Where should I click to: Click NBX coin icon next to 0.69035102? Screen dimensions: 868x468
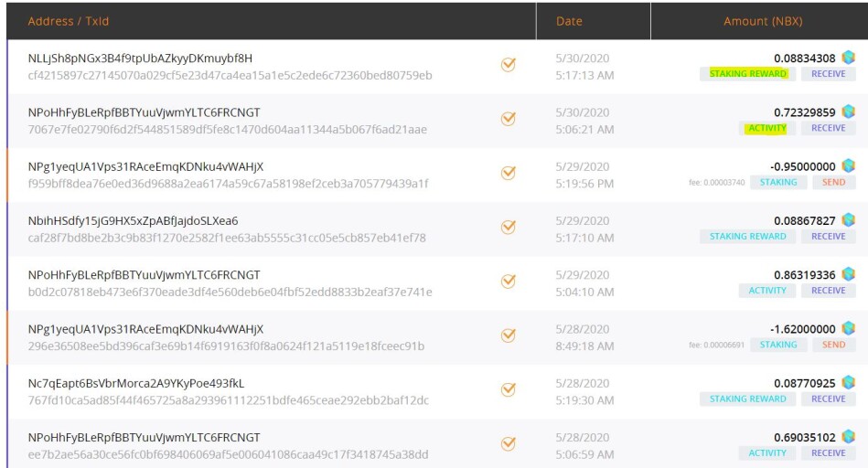(848, 437)
